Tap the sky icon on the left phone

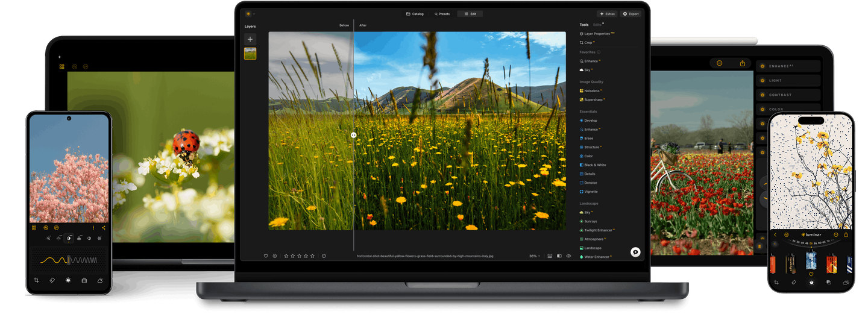100,280
